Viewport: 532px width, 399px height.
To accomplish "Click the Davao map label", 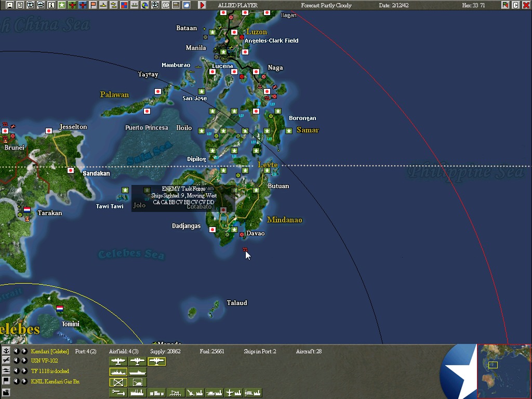I will pyautogui.click(x=256, y=233).
